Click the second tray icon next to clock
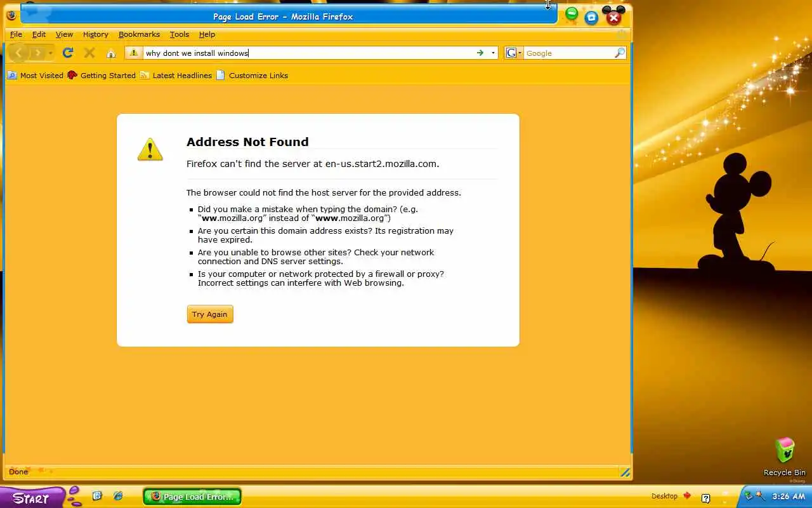 pyautogui.click(x=760, y=496)
